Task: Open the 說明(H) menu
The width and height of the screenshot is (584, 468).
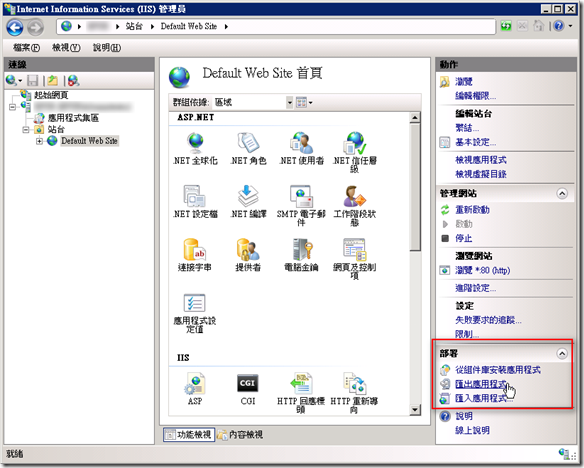Action: pos(107,48)
